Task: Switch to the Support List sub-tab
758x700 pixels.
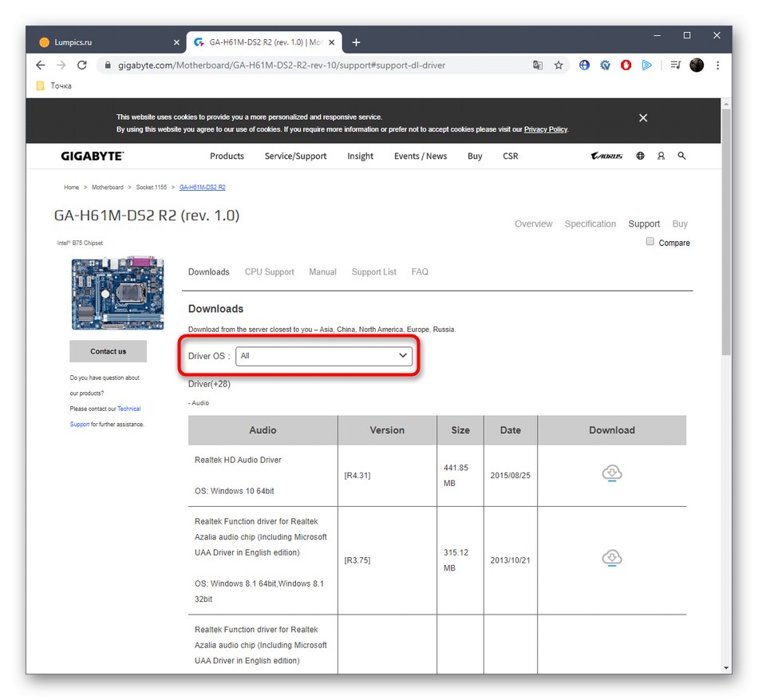Action: tap(373, 271)
